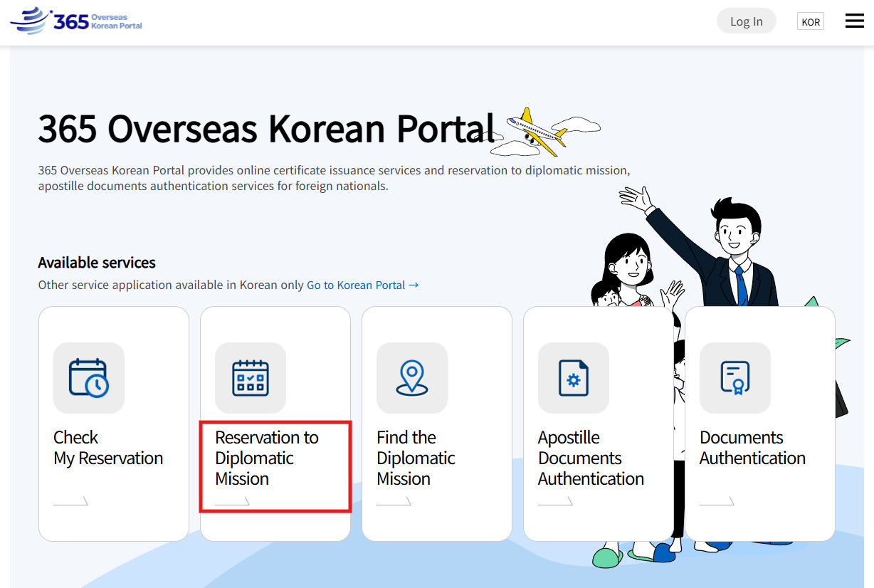Click the Check My Reservation calendar-clock icon
Image resolution: width=874 pixels, height=588 pixels.
89,378
